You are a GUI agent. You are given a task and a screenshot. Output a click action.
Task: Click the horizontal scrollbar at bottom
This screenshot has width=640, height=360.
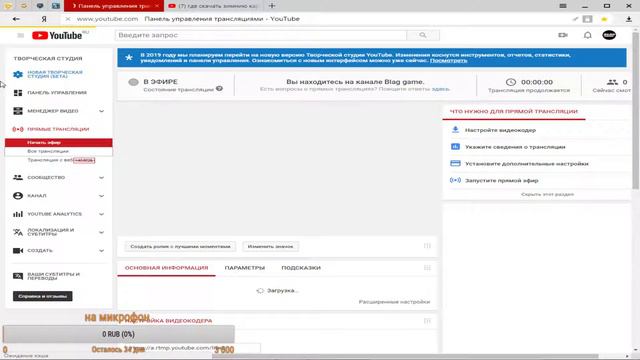(x=405, y=356)
